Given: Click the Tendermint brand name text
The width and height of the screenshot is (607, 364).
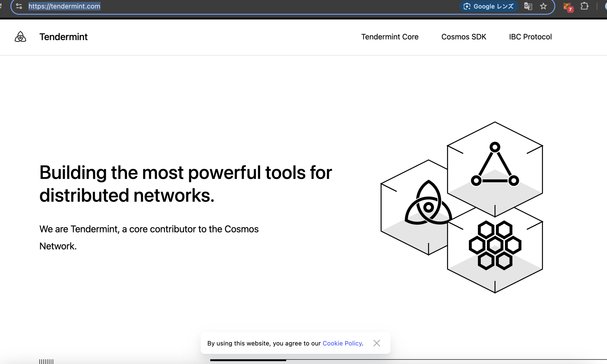Looking at the screenshot, I should (63, 37).
